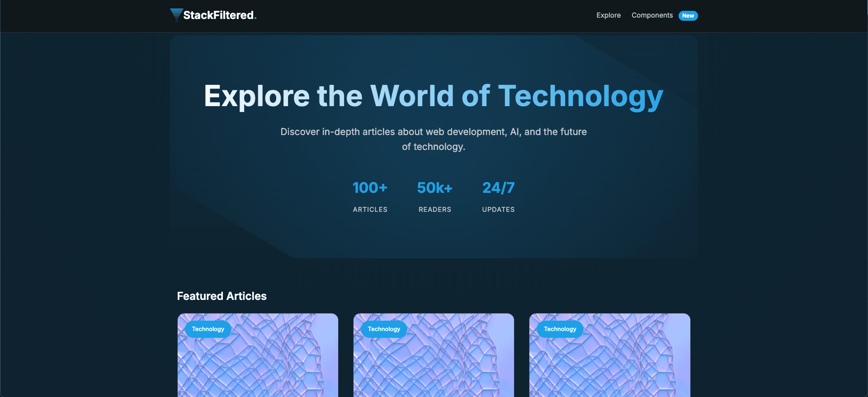868x397 pixels.
Task: Click Technology tag on first article card
Action: pyautogui.click(x=208, y=329)
